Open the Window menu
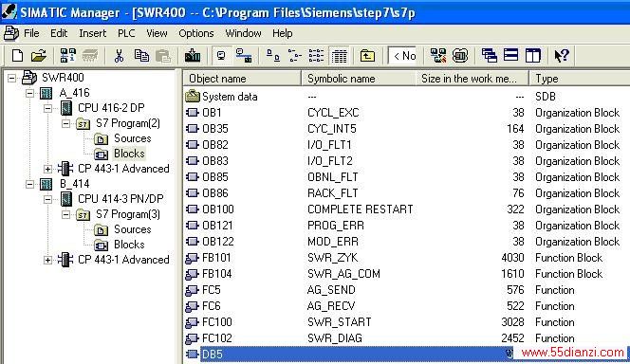The height and width of the screenshot is (364, 630). click(x=243, y=33)
